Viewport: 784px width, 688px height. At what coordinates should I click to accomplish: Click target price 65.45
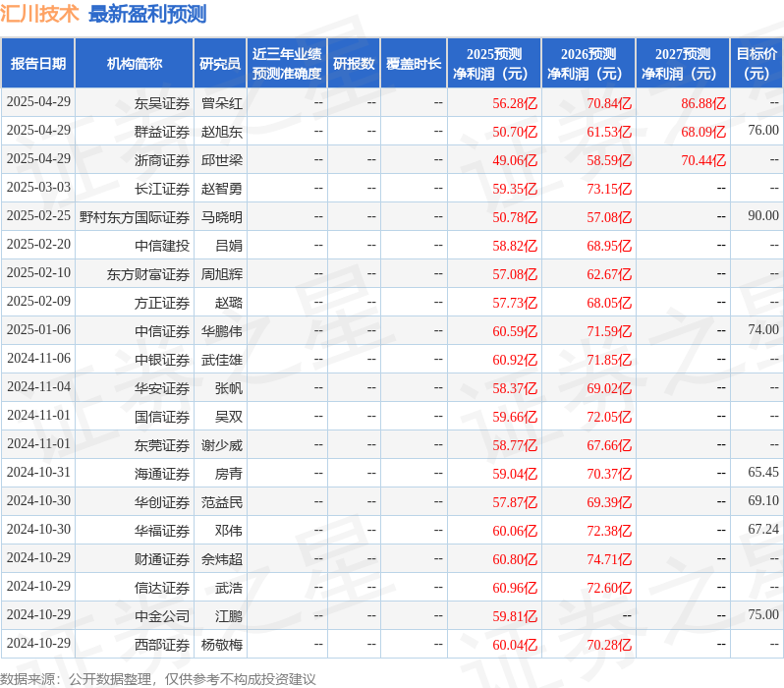click(763, 473)
